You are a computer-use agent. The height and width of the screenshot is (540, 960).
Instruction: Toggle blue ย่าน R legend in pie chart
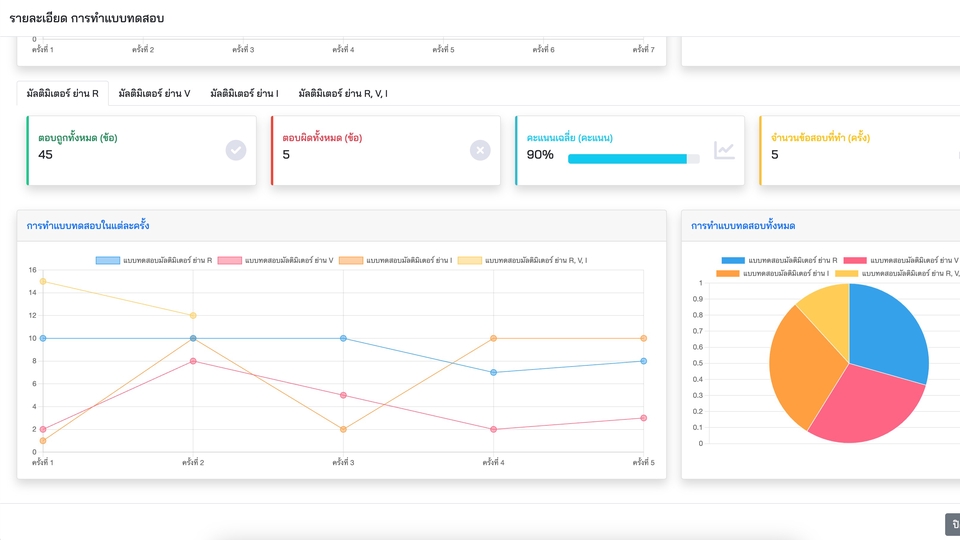(779, 260)
